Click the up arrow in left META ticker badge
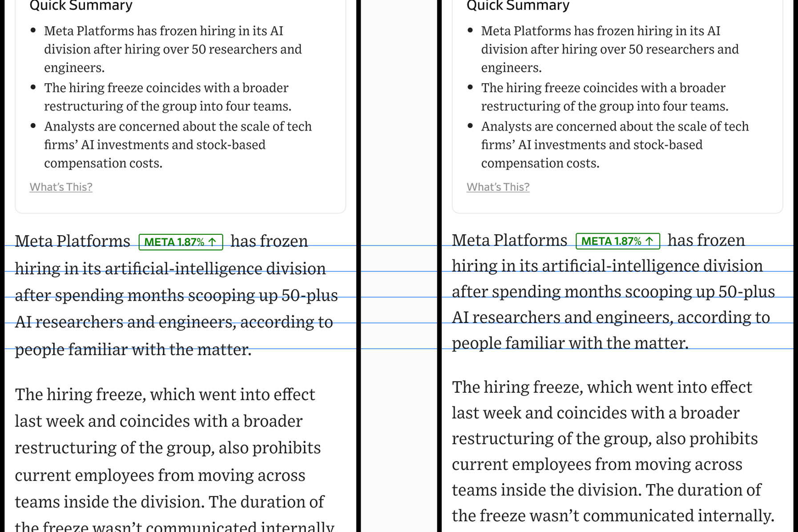798x532 pixels. point(213,242)
